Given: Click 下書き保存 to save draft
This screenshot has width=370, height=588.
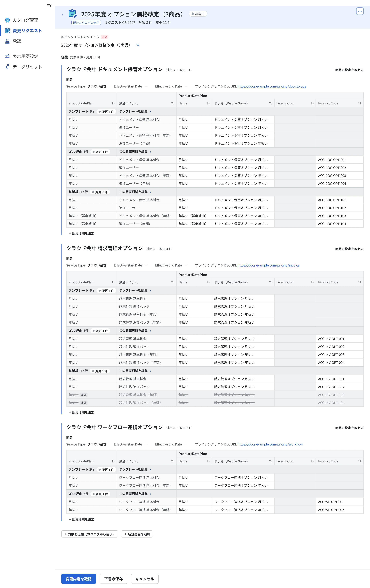Looking at the screenshot, I should tap(114, 579).
